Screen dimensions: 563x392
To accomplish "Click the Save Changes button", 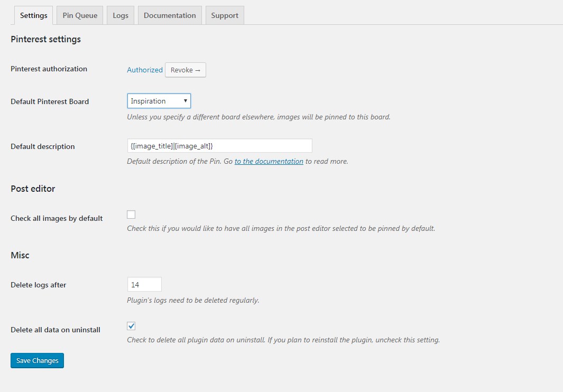I will click(x=38, y=360).
